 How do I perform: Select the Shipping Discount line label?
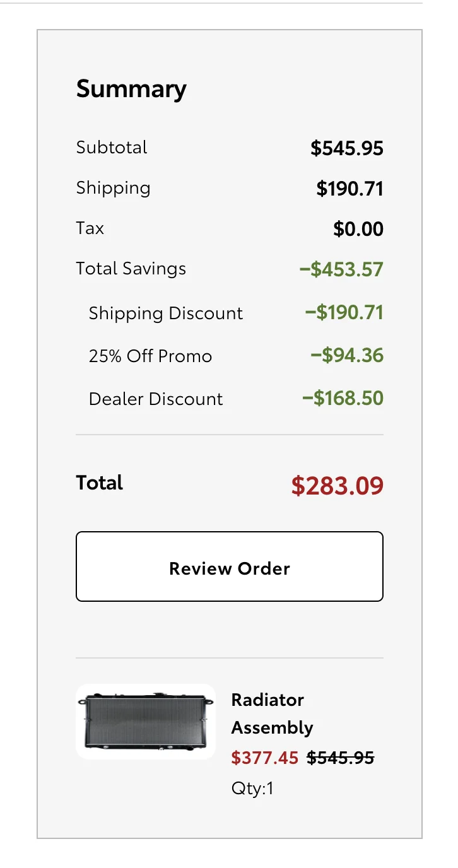coord(166,314)
